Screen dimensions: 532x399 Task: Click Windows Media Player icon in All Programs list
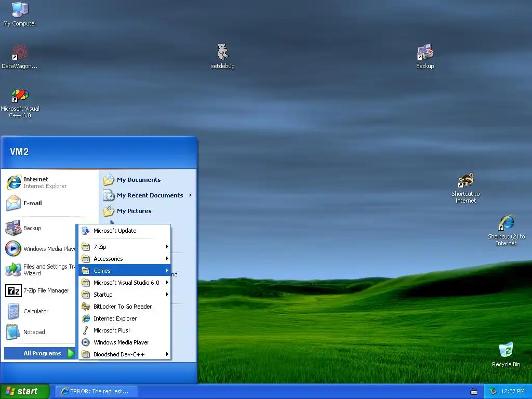click(86, 342)
